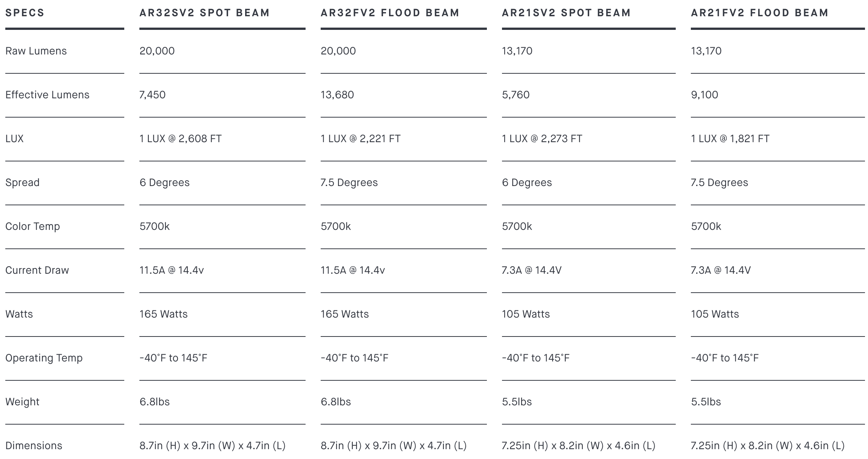Click the 1 LUX @ 1,821 FT cell
The height and width of the screenshot is (459, 868).
click(730, 139)
